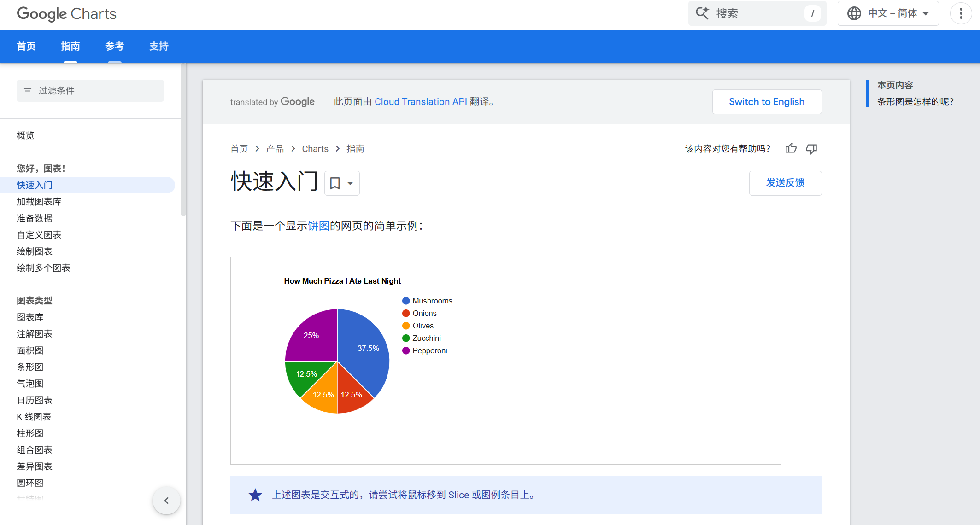
Task: Click the red 12.5% pie slice
Action: point(351,395)
